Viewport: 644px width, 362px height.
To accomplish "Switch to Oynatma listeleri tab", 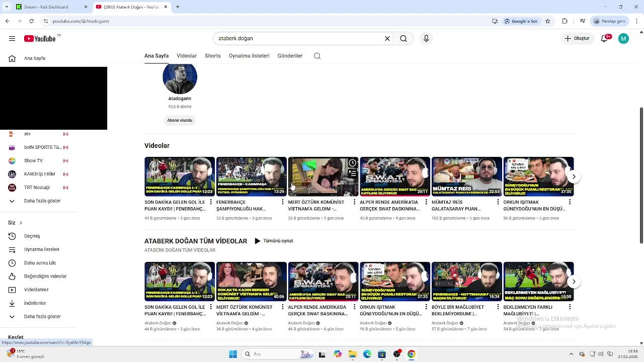I will pyautogui.click(x=249, y=56).
